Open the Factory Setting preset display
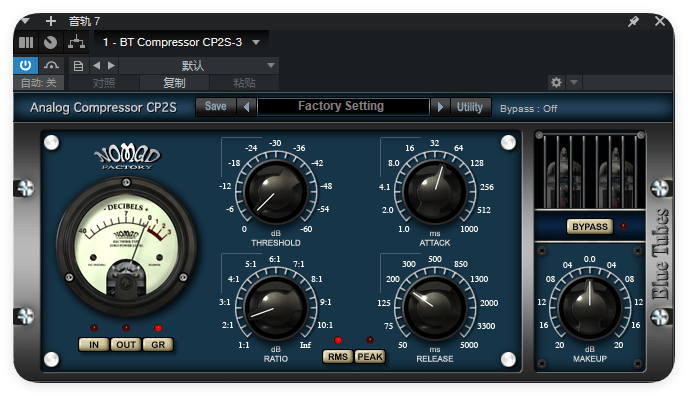The image size is (688, 396). (343, 107)
